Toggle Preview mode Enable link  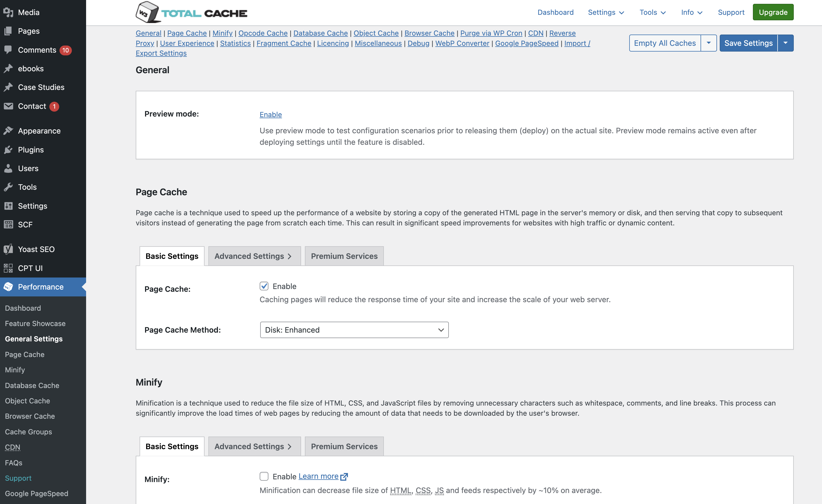(271, 115)
